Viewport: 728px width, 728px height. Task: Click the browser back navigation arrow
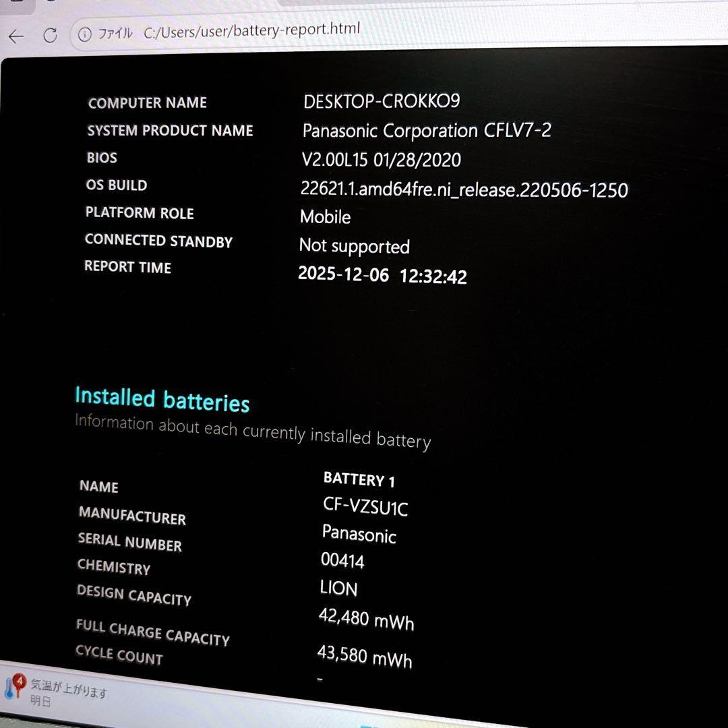click(x=15, y=36)
